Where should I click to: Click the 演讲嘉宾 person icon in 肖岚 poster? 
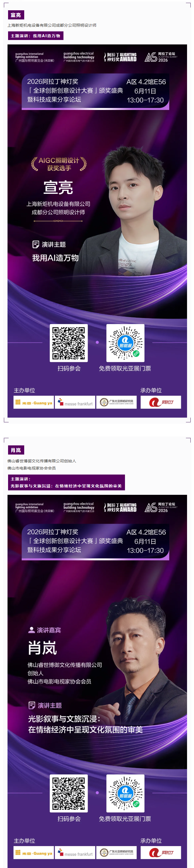pyautogui.click(x=31, y=630)
